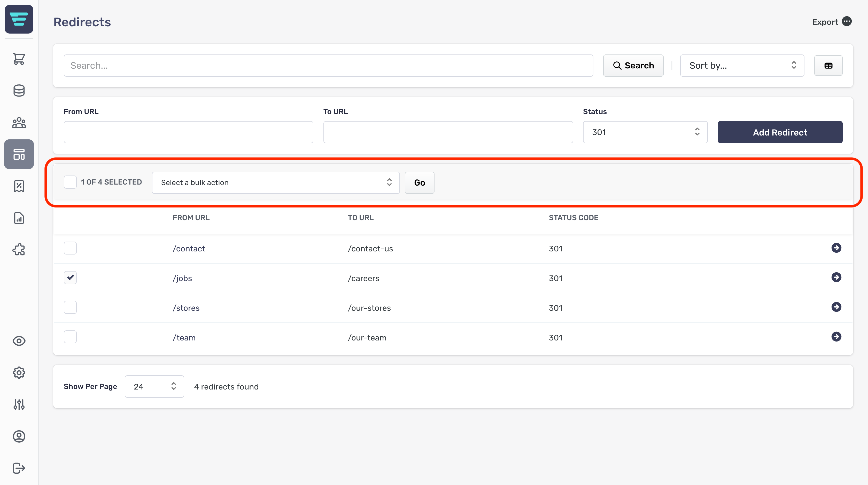Check the select-all redirects checkbox

[70, 182]
